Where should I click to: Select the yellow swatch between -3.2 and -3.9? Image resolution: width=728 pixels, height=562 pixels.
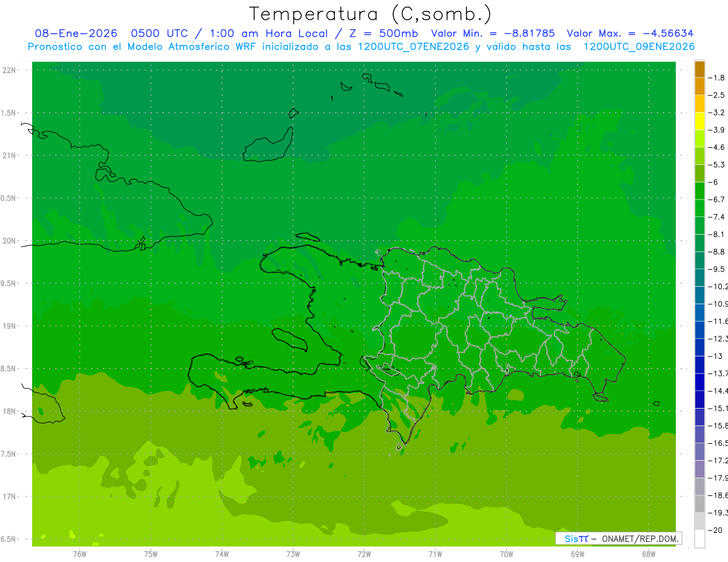point(699,121)
